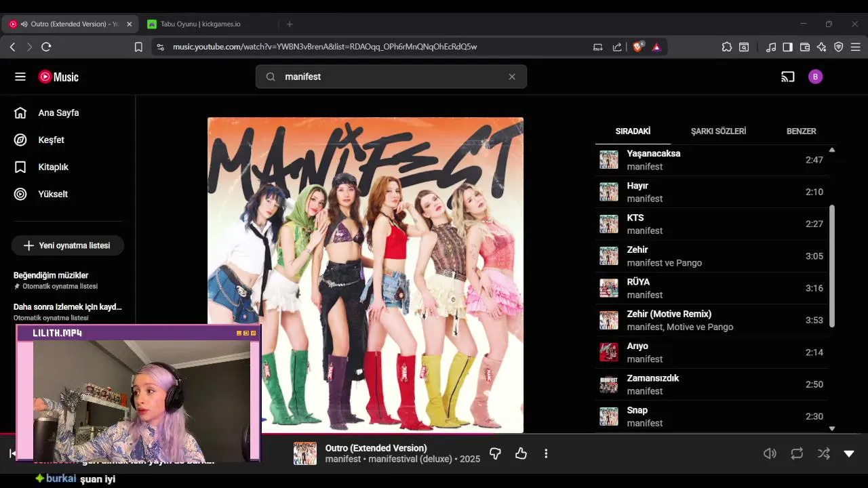Toggle repeat mode

point(797,453)
